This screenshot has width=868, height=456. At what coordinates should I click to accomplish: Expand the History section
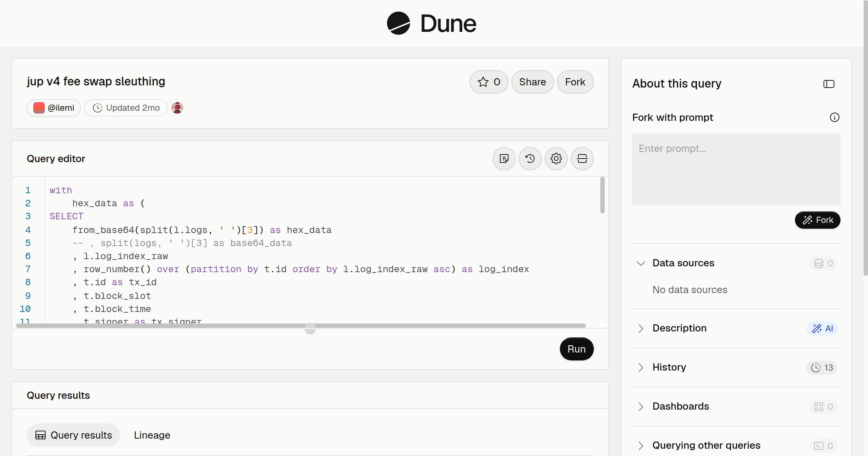[x=641, y=367]
